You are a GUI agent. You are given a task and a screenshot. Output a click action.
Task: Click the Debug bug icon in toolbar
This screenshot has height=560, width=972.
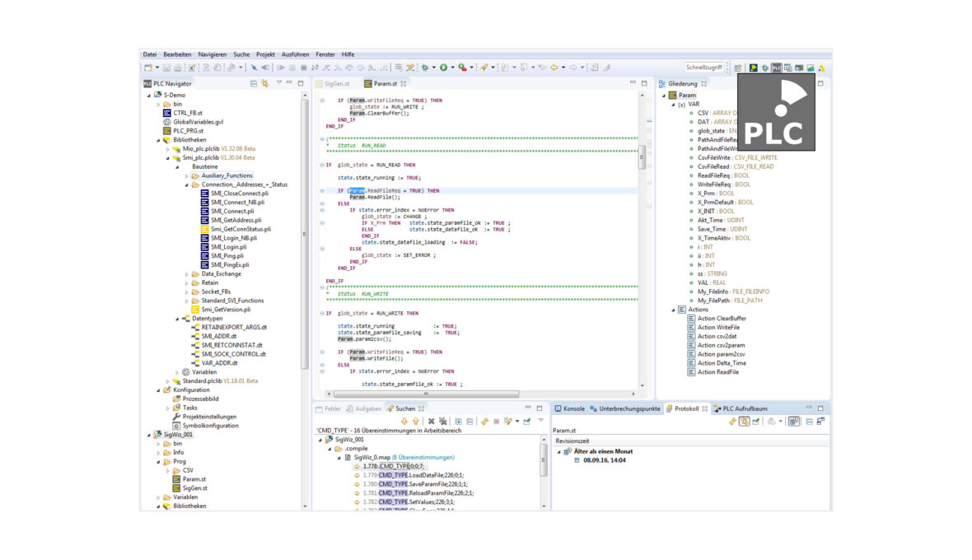click(x=425, y=68)
